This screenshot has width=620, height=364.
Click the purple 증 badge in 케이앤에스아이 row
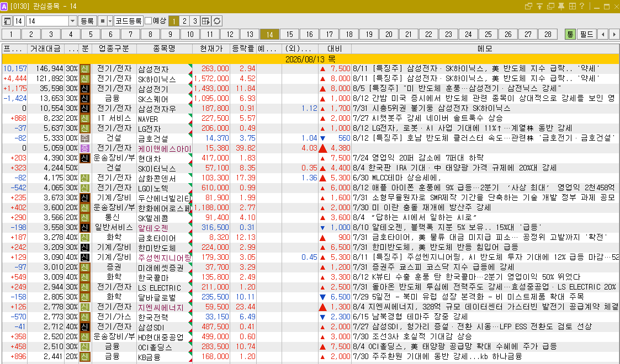coord(84,148)
